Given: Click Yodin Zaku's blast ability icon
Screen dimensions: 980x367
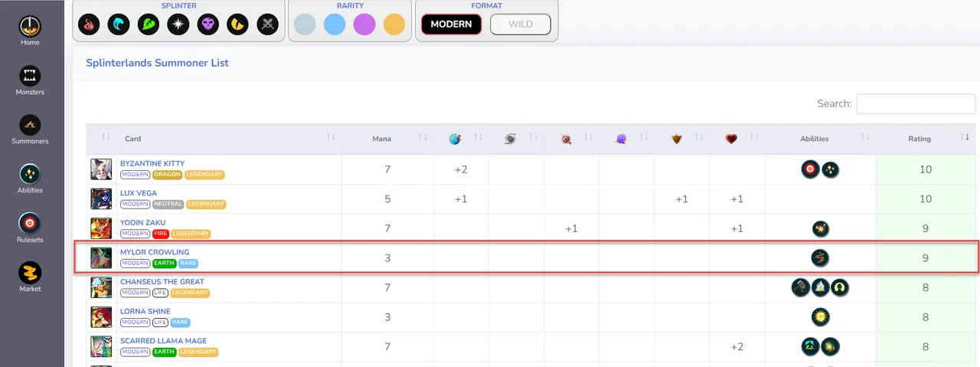Looking at the screenshot, I should (821, 228).
